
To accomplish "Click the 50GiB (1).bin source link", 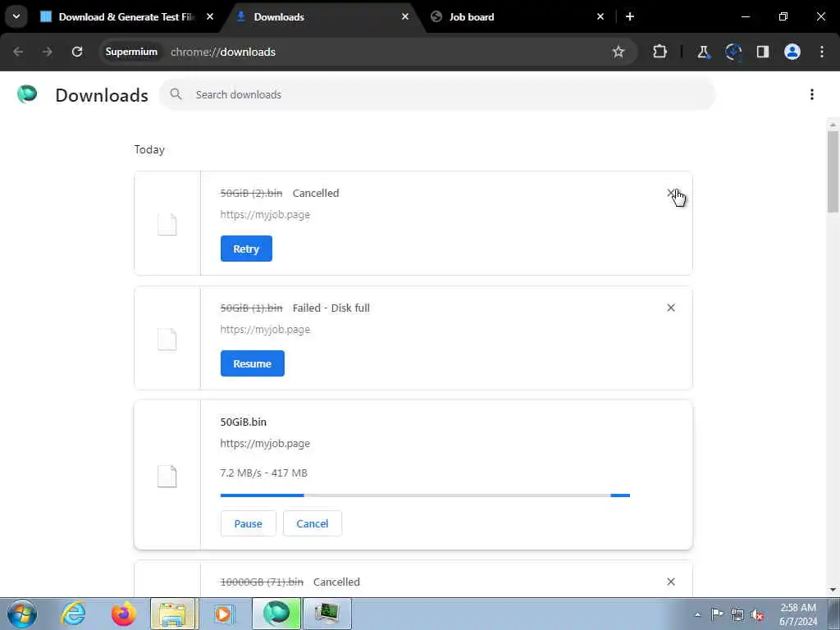I will (x=265, y=330).
